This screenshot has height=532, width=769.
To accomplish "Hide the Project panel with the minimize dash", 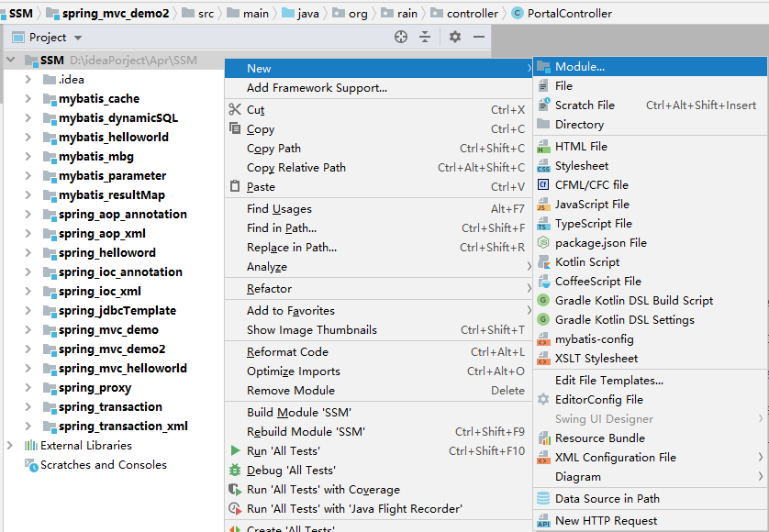I will pos(479,37).
